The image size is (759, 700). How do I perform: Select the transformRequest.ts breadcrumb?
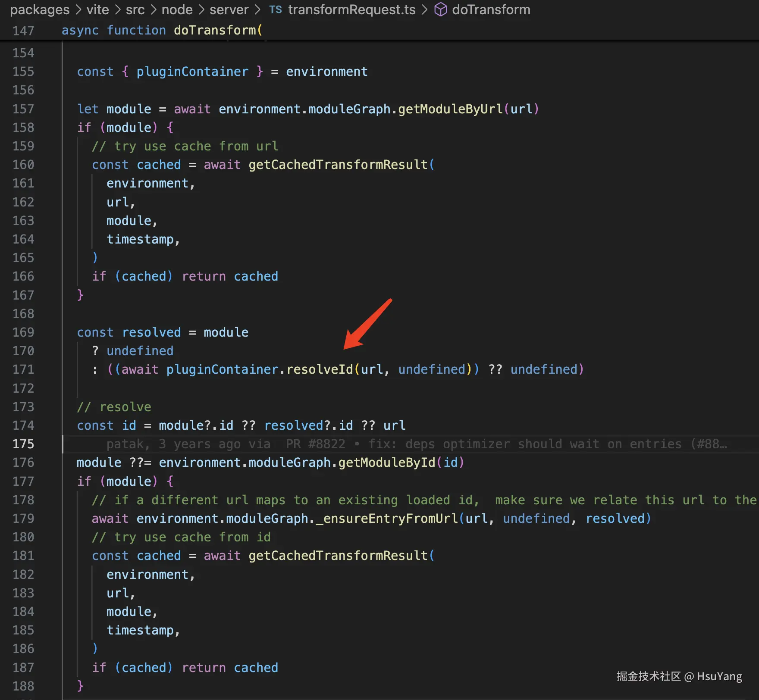click(352, 9)
